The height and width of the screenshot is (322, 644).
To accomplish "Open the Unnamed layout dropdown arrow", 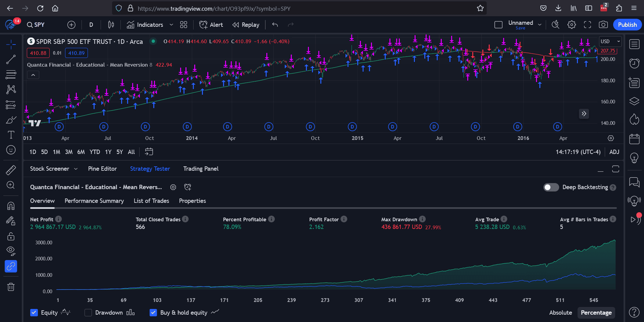I will pos(540,25).
